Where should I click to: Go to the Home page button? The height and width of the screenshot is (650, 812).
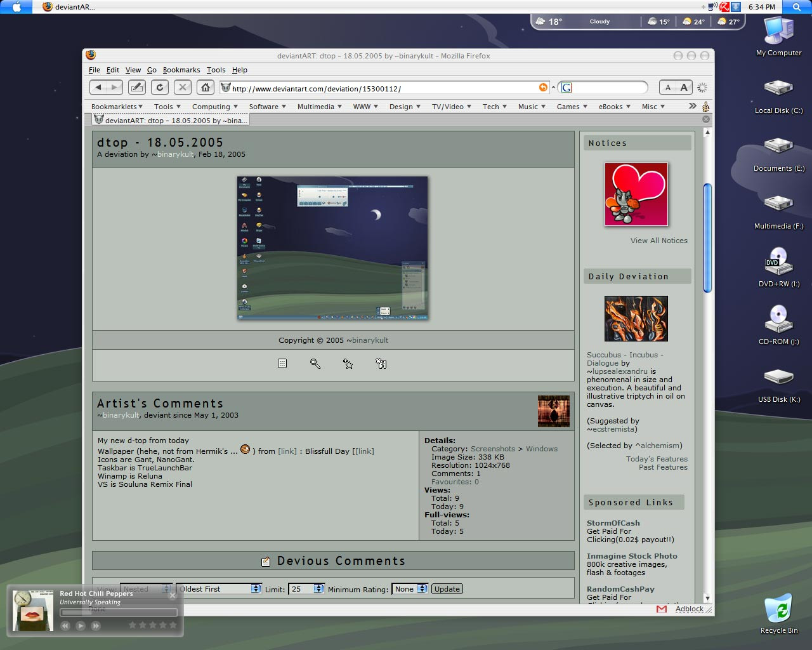point(206,88)
